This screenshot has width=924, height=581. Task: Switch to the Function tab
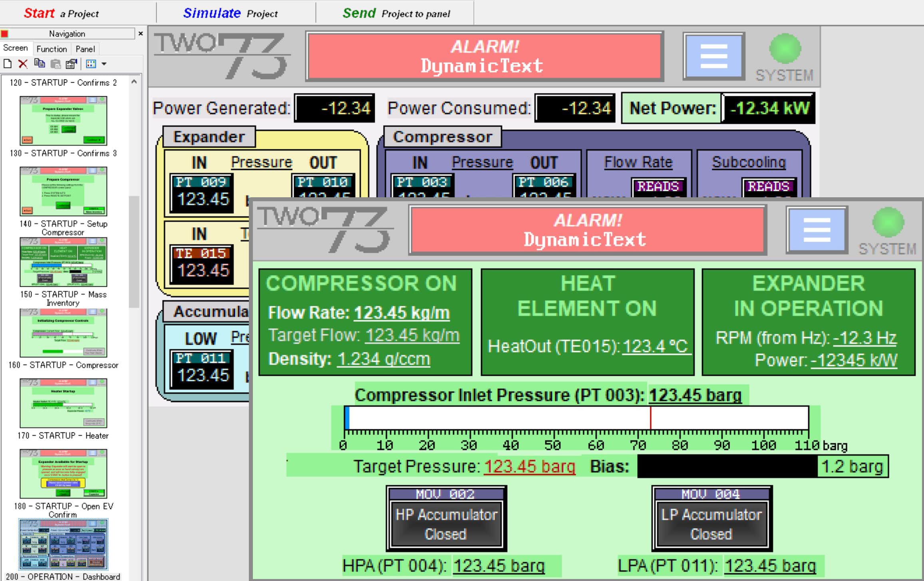tap(52, 49)
